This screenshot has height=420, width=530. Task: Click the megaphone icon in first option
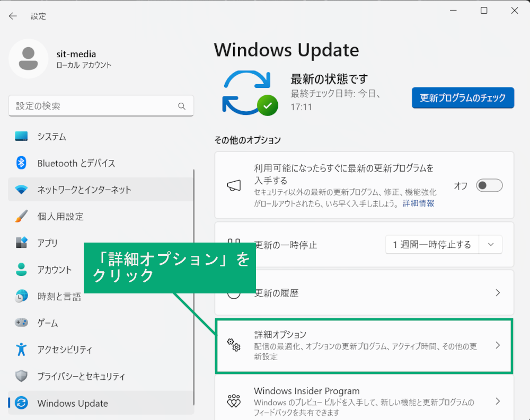tap(234, 185)
